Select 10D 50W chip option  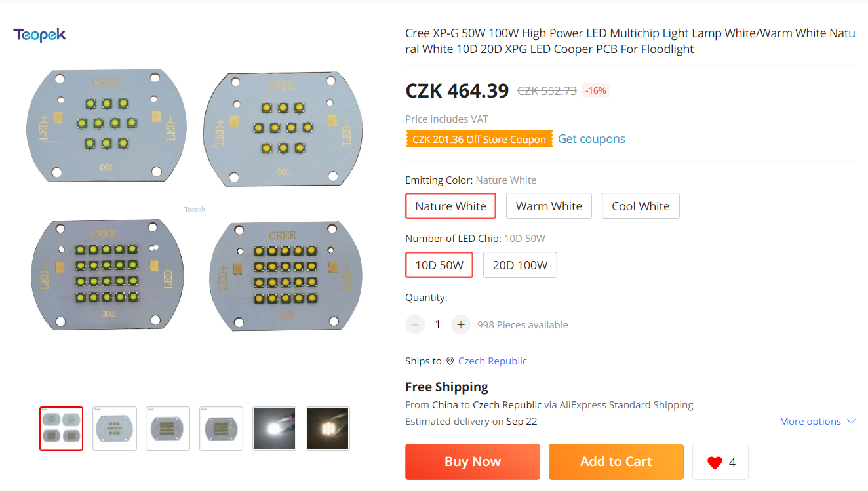(x=439, y=265)
